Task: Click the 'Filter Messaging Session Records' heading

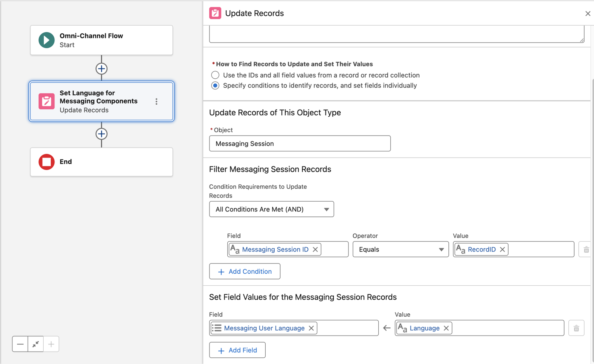Action: [270, 169]
